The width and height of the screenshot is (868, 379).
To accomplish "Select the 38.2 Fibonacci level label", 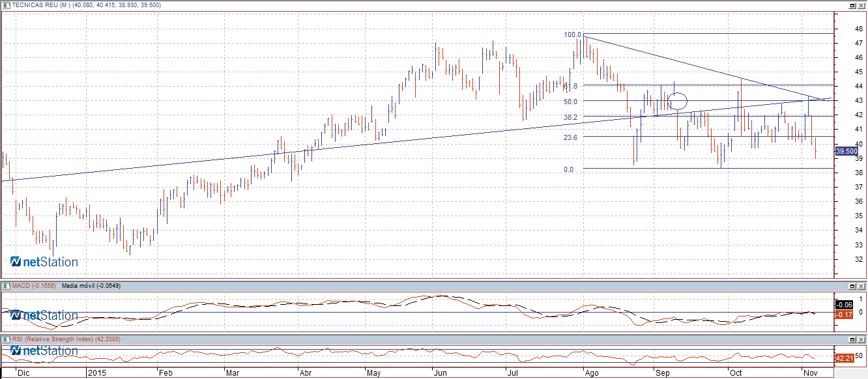I will (x=570, y=117).
